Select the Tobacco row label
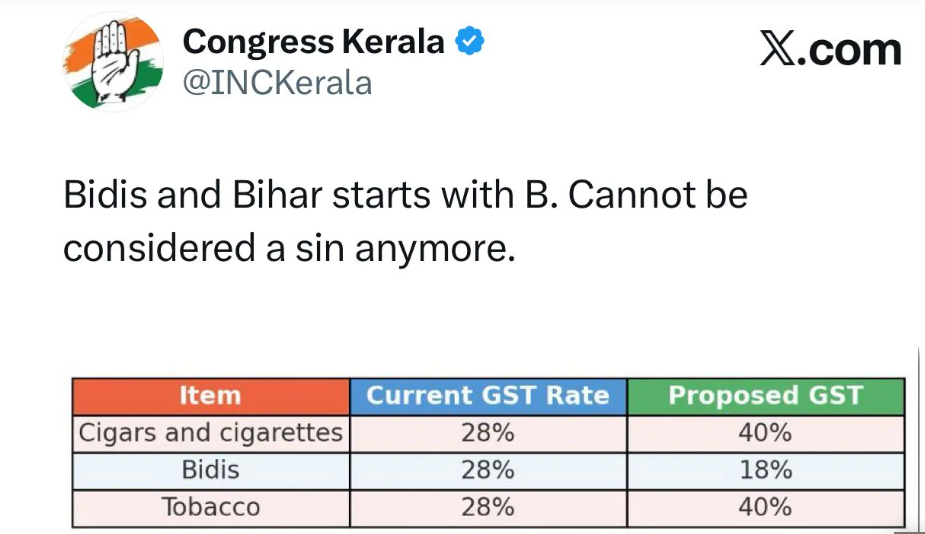This screenshot has width=925, height=534. (211, 506)
